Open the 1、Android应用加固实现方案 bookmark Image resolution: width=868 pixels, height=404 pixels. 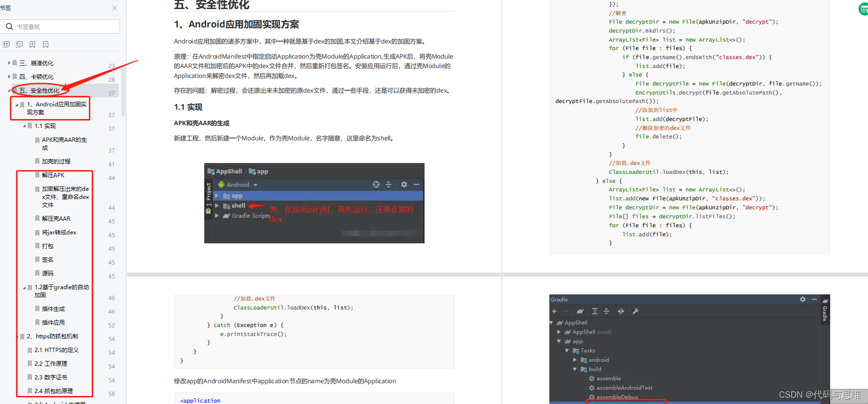click(x=57, y=108)
